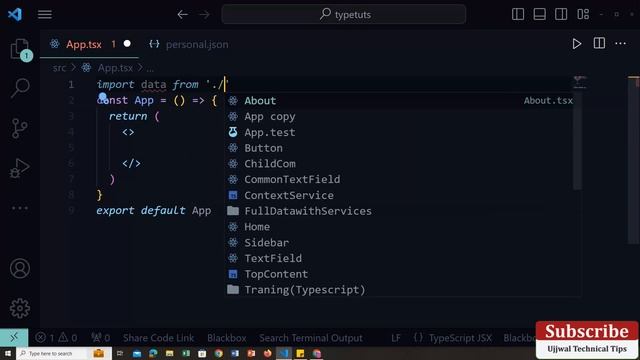The image size is (640, 360).
Task: Select the About suggestion
Action: pos(402,101)
